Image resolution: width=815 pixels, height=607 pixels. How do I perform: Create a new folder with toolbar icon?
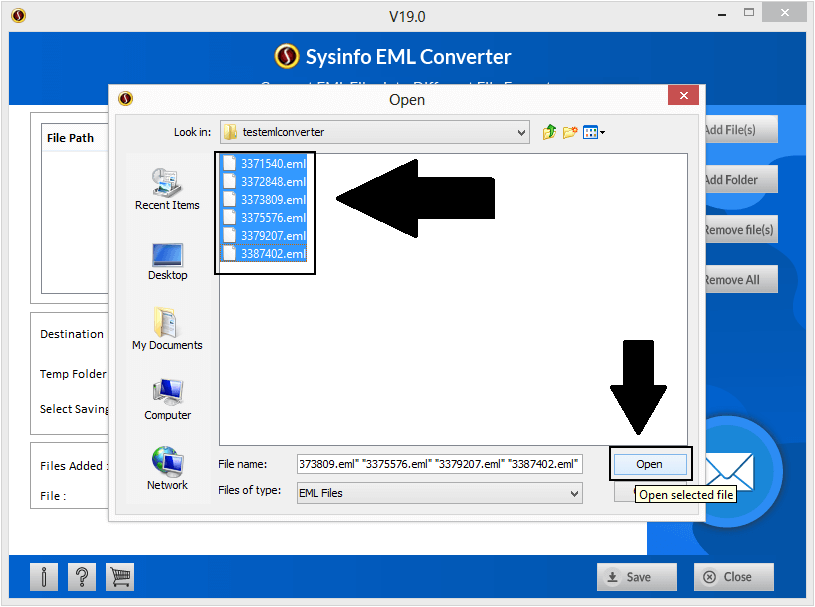570,133
